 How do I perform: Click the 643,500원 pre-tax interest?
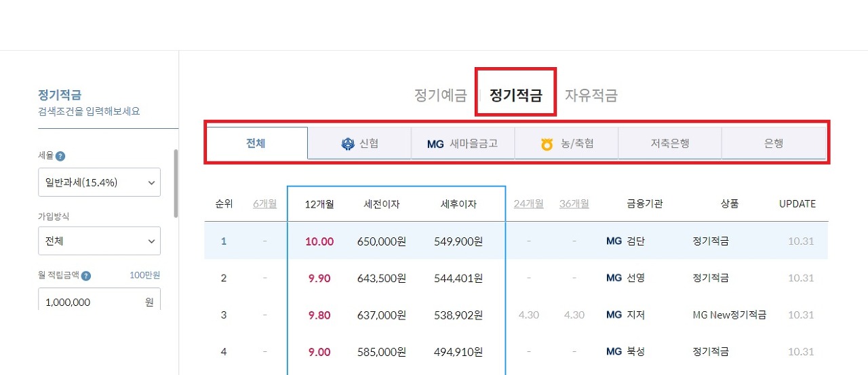(382, 278)
